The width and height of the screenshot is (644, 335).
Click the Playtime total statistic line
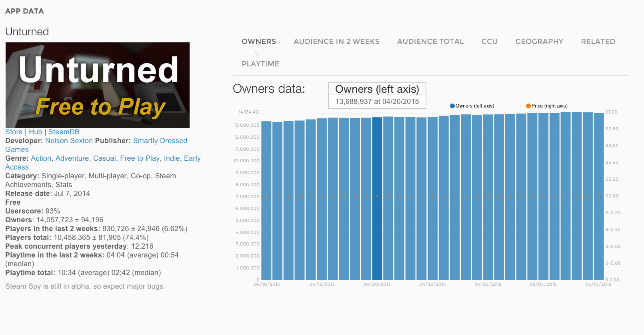point(83,273)
